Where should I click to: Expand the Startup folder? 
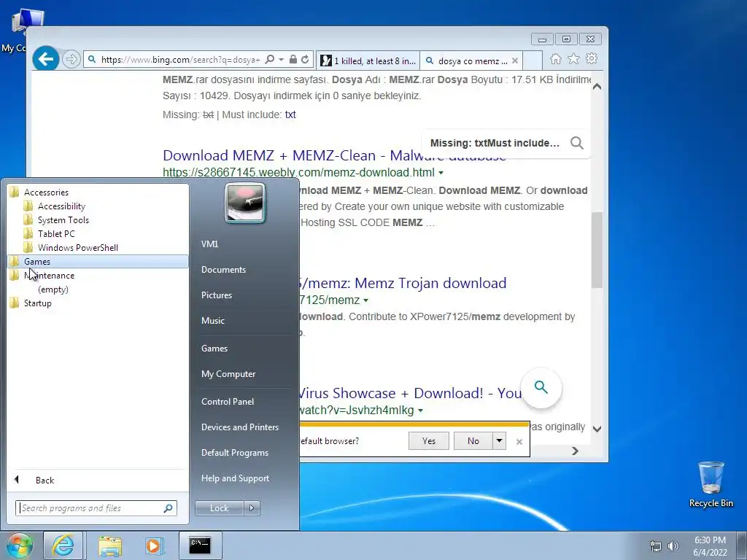(x=98, y=303)
